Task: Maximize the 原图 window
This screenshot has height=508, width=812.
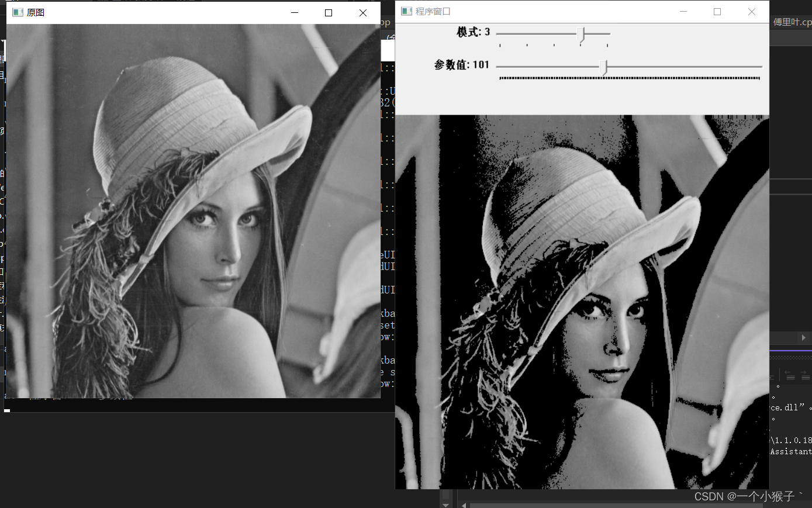Action: (329, 12)
